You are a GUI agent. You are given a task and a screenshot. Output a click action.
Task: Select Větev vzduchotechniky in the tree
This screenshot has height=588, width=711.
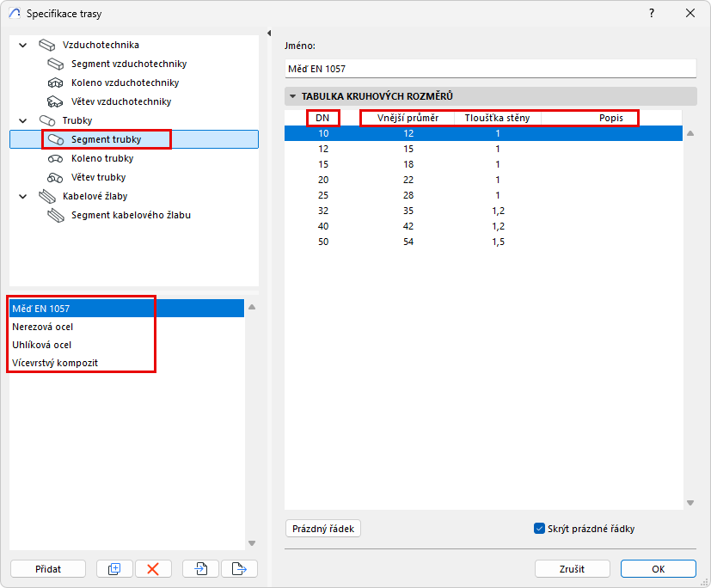pos(121,101)
